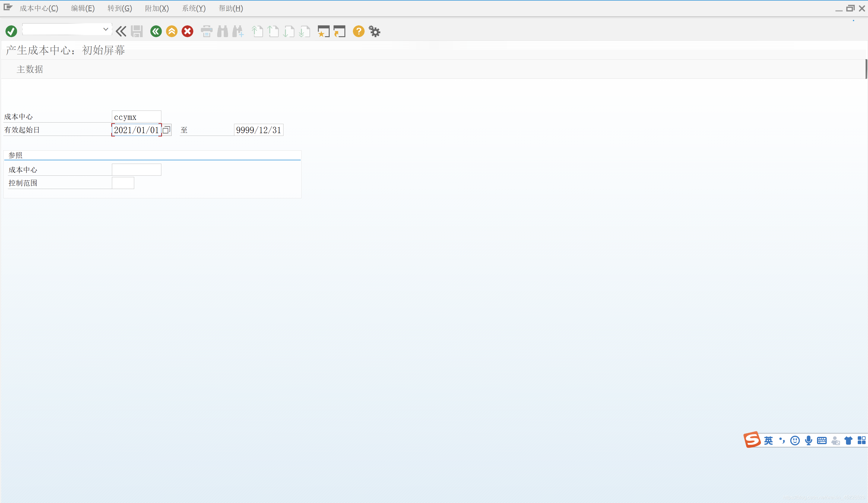The width and height of the screenshot is (868, 503).
Task: Open the 系统(Y) menu
Action: tap(194, 8)
